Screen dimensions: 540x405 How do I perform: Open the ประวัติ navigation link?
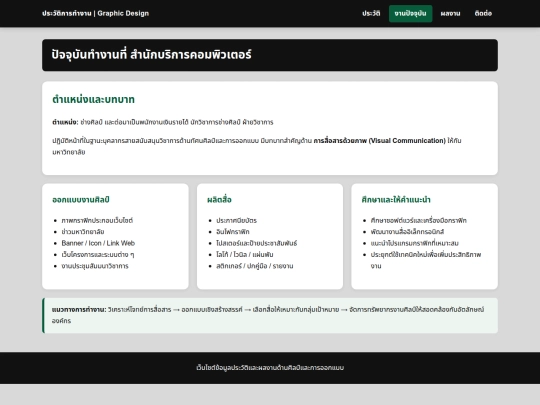point(371,13)
